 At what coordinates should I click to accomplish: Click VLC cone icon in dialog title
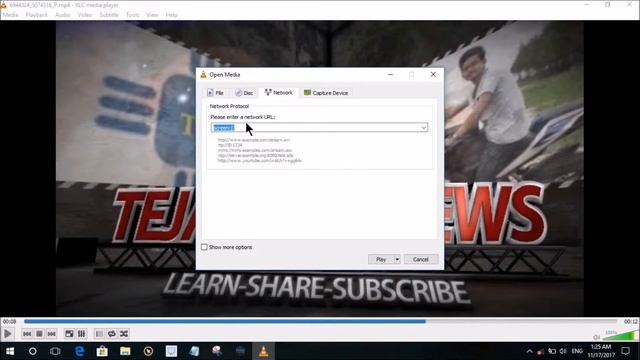pos(203,75)
